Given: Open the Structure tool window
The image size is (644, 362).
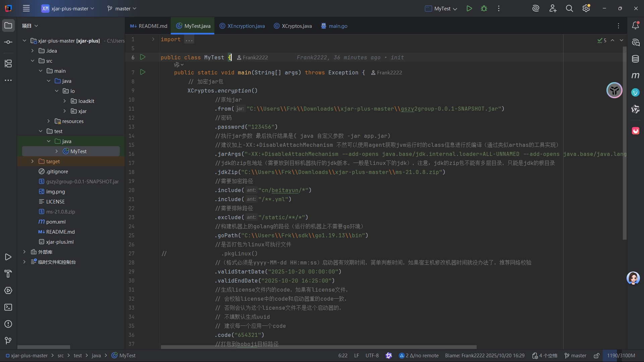Looking at the screenshot, I should [8, 63].
